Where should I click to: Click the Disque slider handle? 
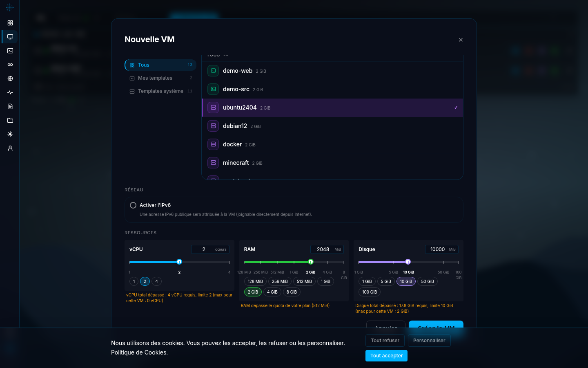408,262
